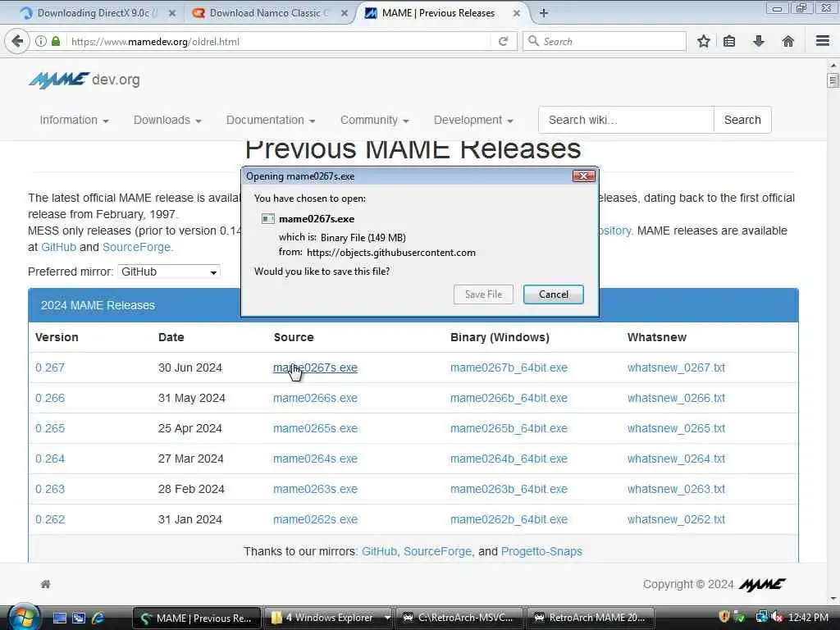The height and width of the screenshot is (630, 840).
Task: Click the network tray icon
Action: (x=761, y=617)
